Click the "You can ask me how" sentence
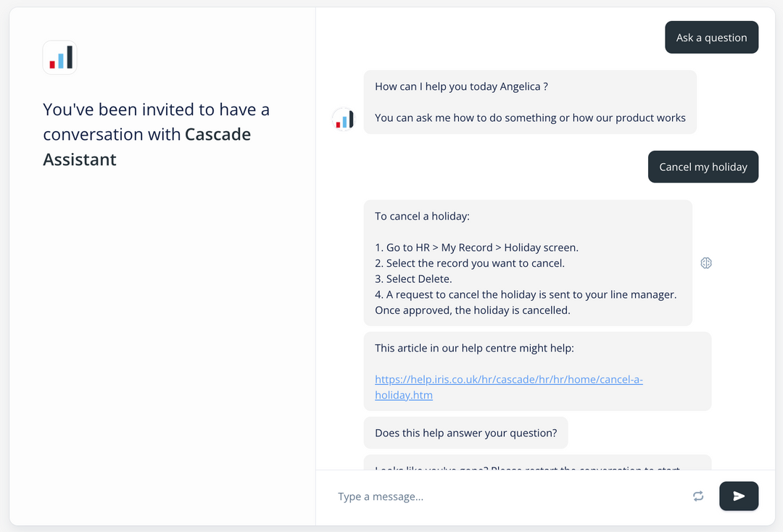783x532 pixels. pos(530,118)
